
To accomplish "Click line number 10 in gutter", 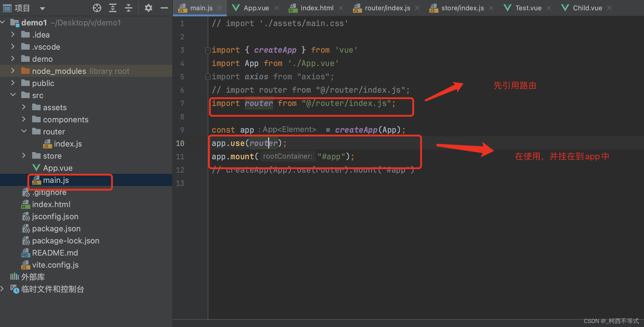I will click(180, 143).
